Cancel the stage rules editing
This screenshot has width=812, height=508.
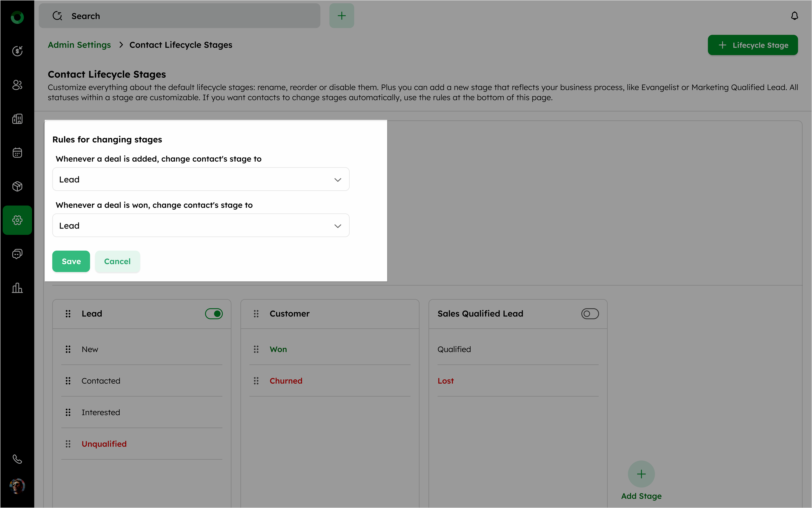coord(117,261)
